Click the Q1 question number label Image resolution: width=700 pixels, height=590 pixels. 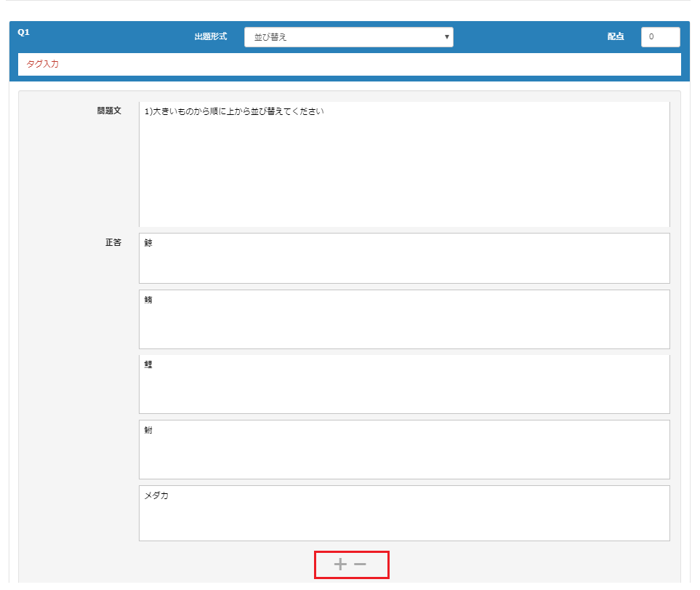coord(23,33)
